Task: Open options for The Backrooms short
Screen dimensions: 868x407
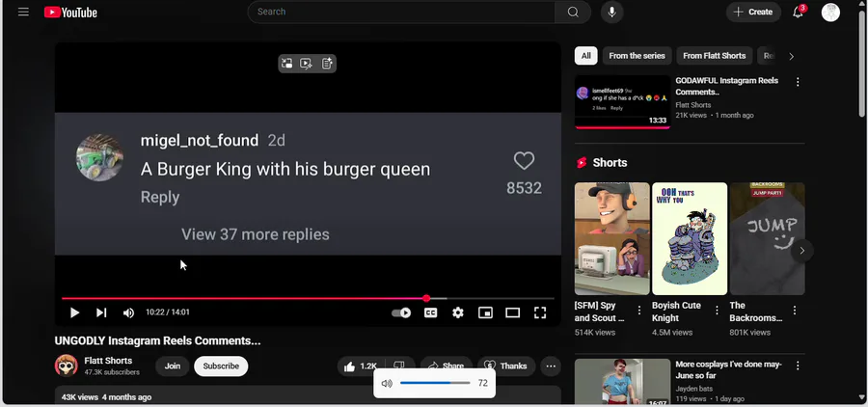Action: pyautogui.click(x=795, y=311)
